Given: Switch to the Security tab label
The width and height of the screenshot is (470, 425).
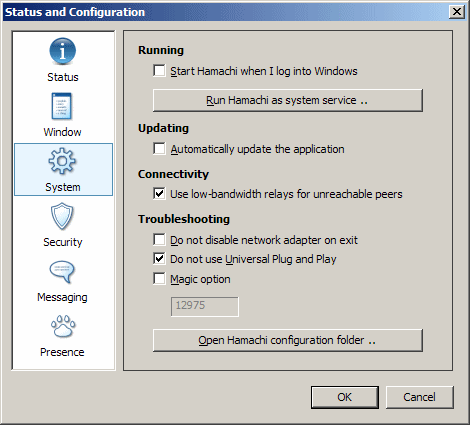Looking at the screenshot, I should click(x=63, y=242).
